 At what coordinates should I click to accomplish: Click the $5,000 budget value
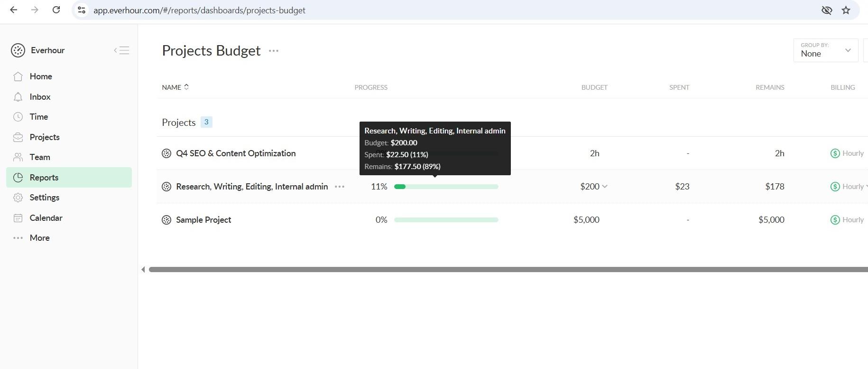tap(586, 220)
